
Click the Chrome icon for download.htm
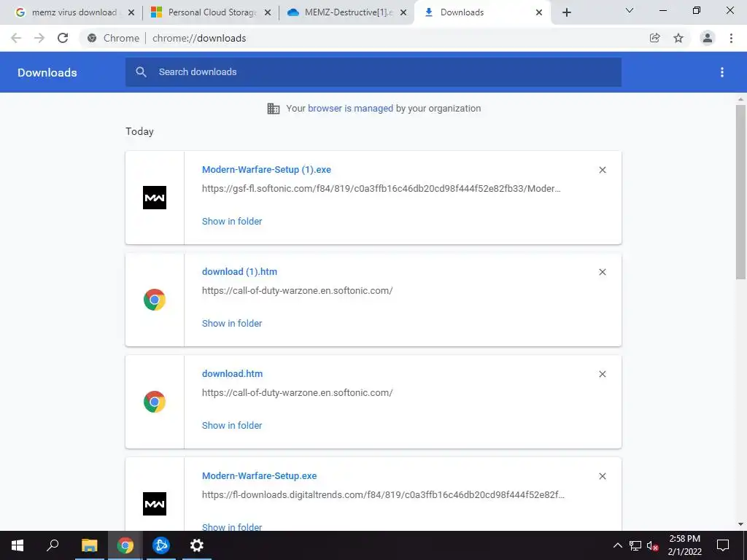[x=155, y=402]
